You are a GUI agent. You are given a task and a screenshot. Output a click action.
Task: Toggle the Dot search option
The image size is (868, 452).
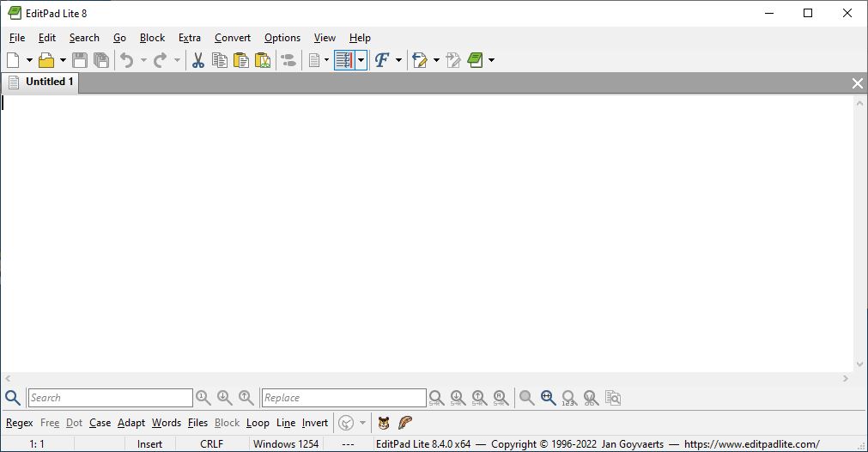point(74,423)
